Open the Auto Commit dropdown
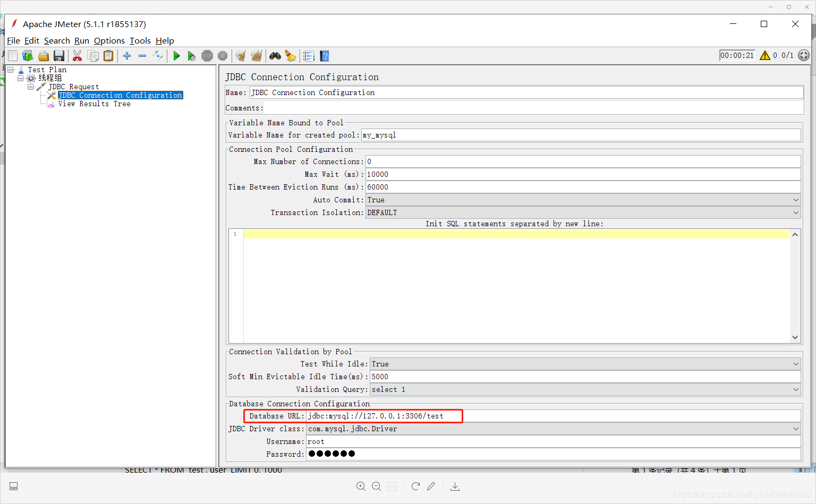Screen dimensions: 816x504 click(583, 200)
